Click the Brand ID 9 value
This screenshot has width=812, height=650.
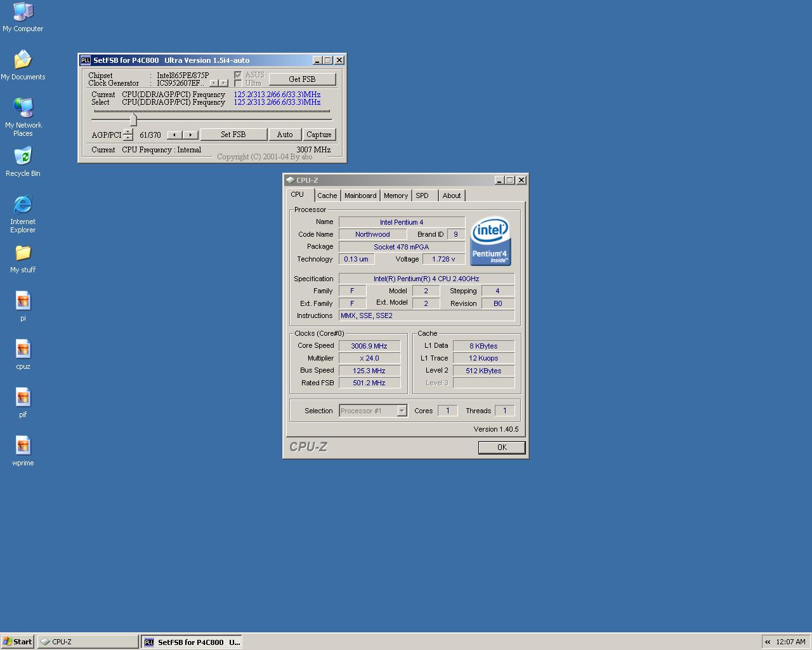pyautogui.click(x=455, y=234)
